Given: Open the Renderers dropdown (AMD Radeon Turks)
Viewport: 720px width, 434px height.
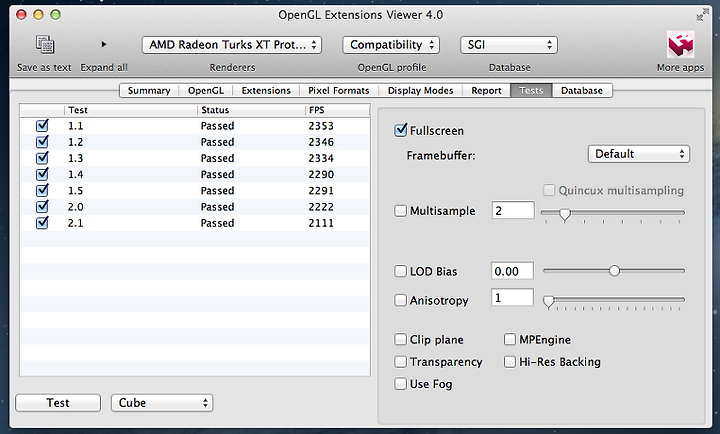Looking at the screenshot, I should click(x=231, y=45).
